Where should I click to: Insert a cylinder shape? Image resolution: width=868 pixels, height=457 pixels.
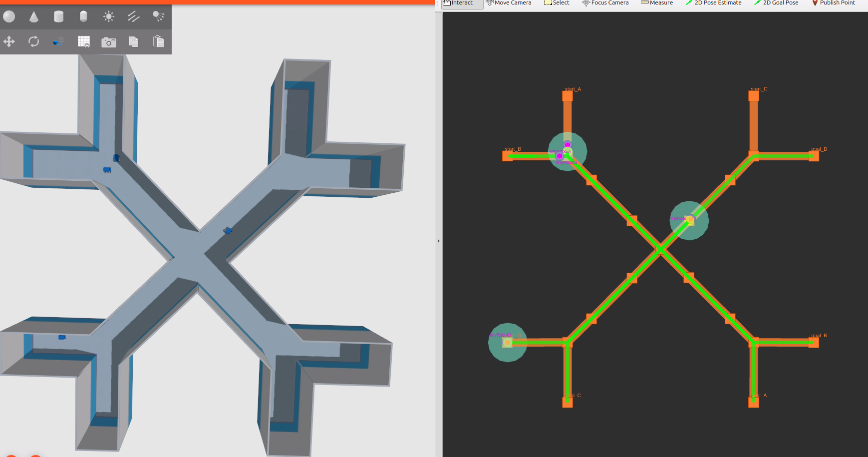[58, 17]
